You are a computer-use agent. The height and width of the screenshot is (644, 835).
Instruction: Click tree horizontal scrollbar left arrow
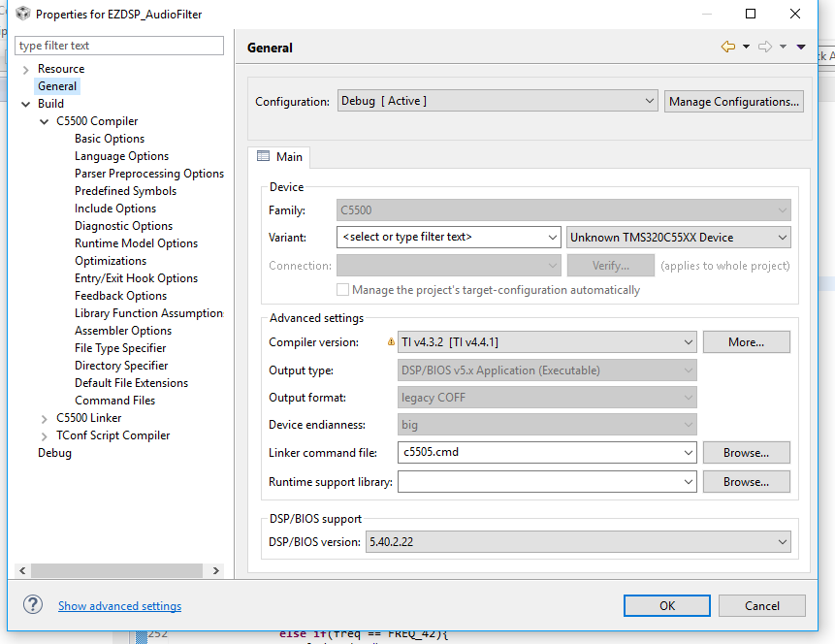(x=22, y=570)
